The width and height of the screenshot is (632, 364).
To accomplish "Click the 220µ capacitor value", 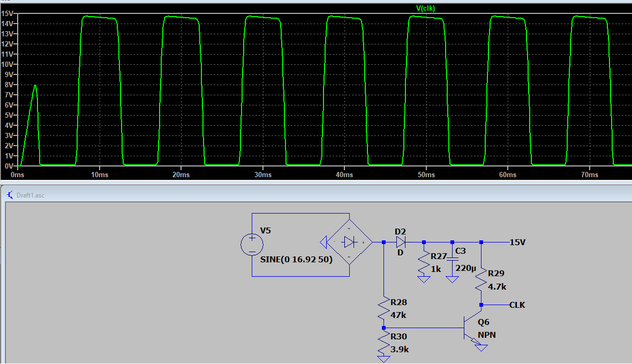I will click(466, 268).
